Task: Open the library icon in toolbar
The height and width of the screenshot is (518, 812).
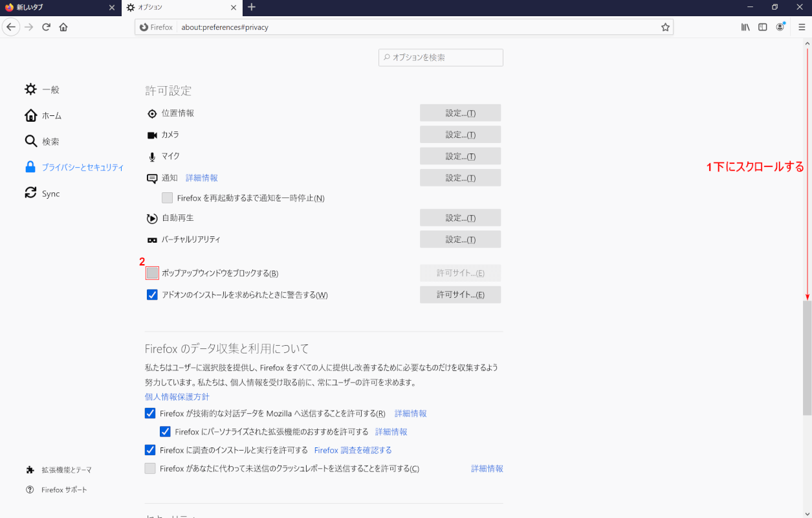Action: click(745, 27)
